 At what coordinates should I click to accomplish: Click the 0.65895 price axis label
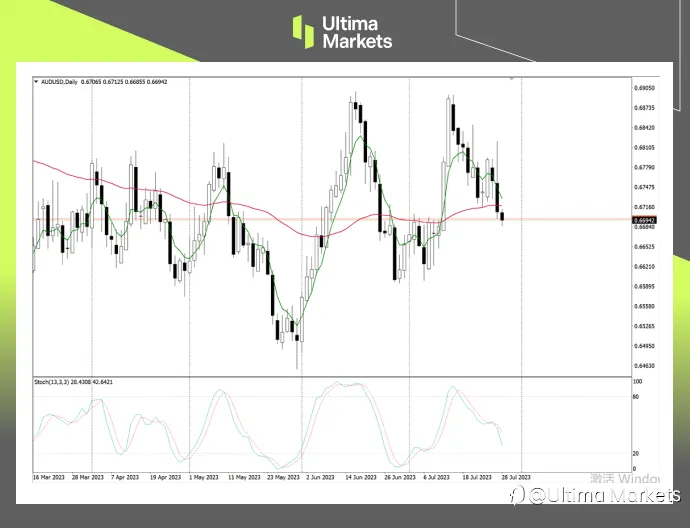pyautogui.click(x=644, y=286)
